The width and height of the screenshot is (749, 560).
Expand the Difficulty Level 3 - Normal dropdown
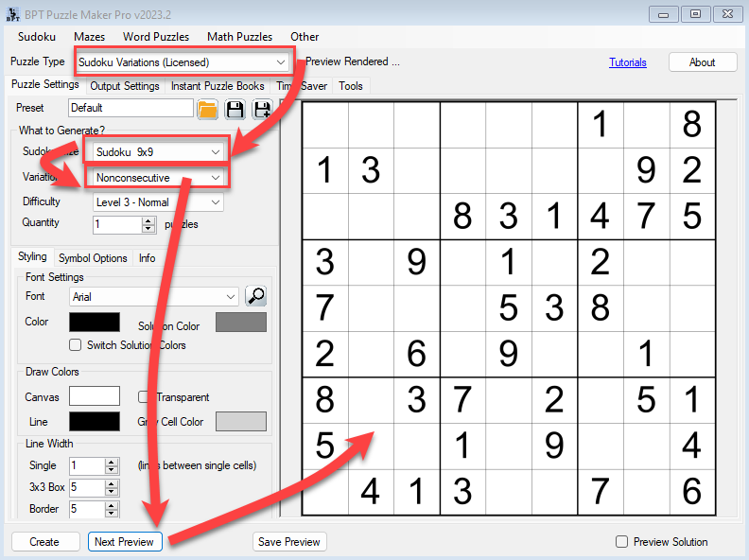216,202
